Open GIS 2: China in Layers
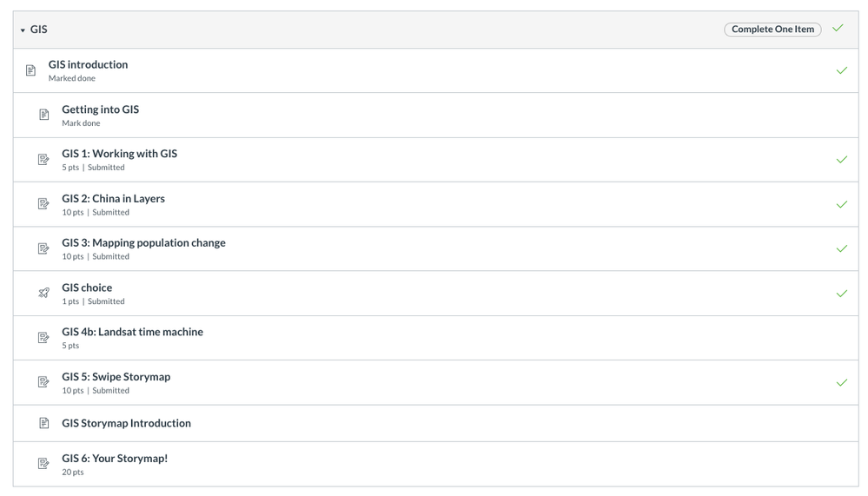 (x=113, y=199)
